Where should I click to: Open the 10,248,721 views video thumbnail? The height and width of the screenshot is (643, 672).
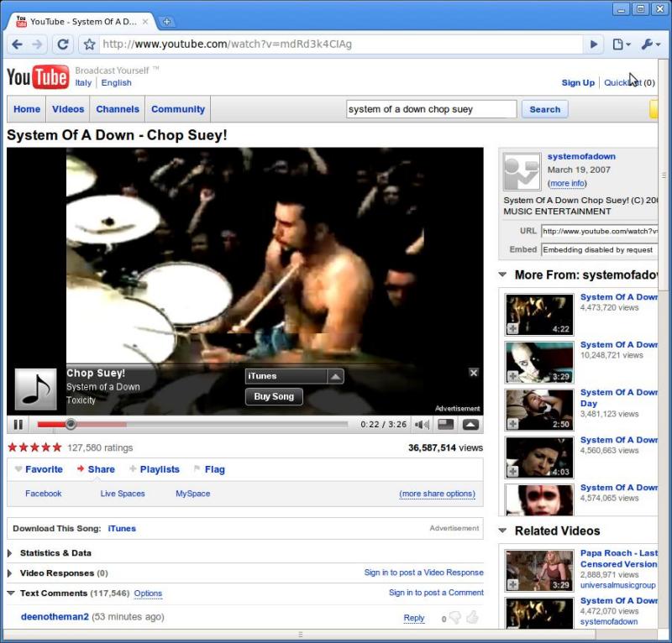[x=539, y=363]
